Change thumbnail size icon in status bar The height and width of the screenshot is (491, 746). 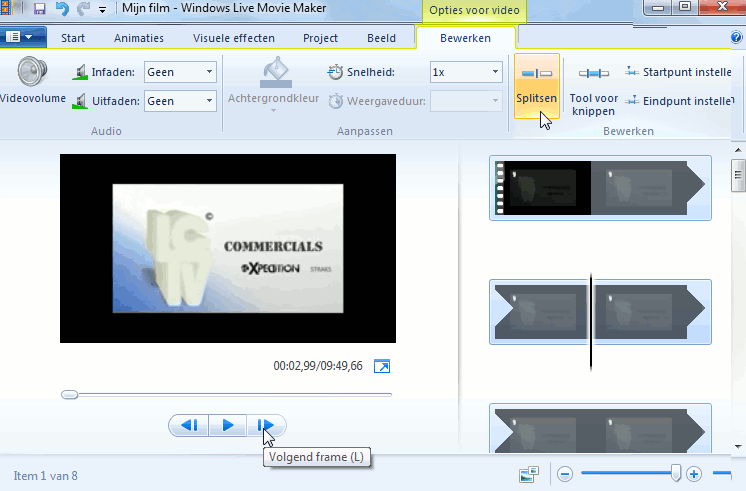[x=529, y=474]
